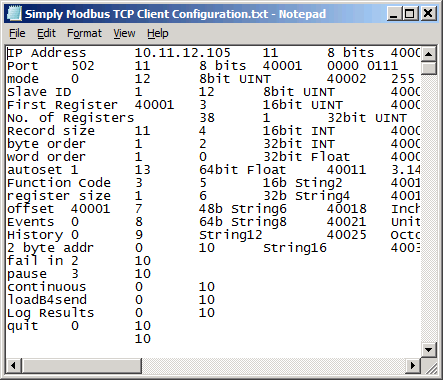
Task: Minimize the Notepad window
Action: pyautogui.click(x=394, y=14)
